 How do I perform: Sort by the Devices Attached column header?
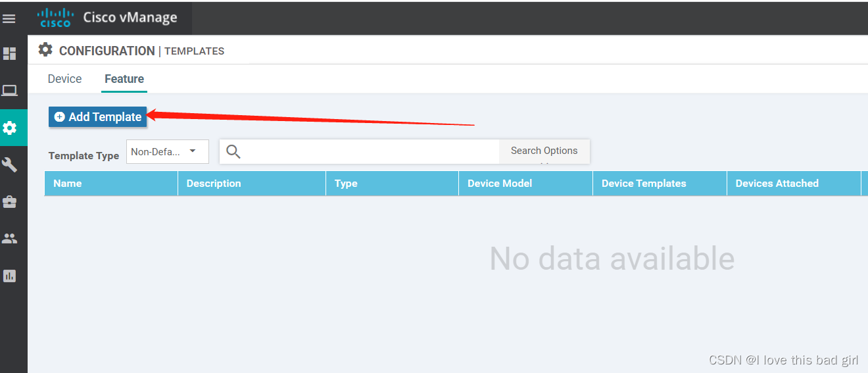(794, 184)
